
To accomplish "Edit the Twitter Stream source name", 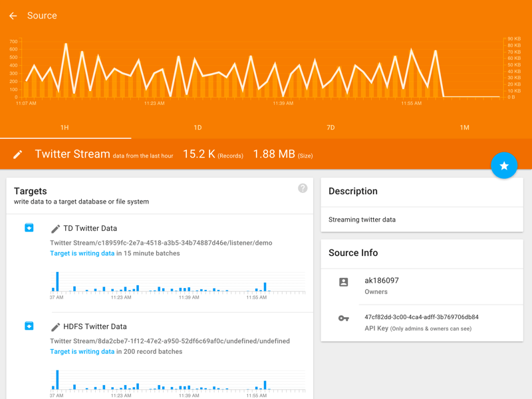I will (x=18, y=154).
